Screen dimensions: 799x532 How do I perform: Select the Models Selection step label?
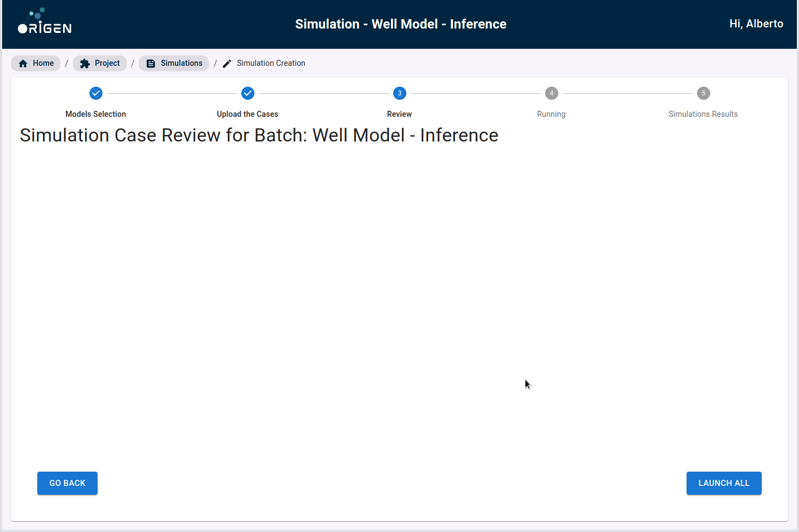pyautogui.click(x=95, y=114)
